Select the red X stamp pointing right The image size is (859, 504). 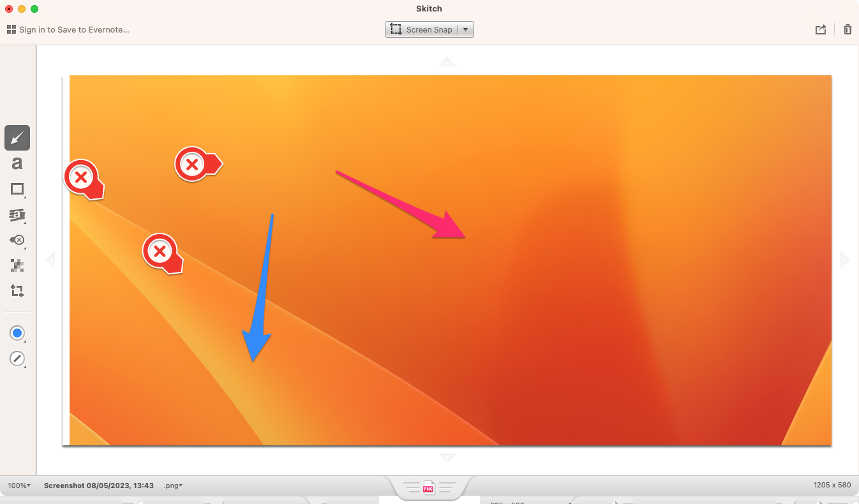point(198,165)
